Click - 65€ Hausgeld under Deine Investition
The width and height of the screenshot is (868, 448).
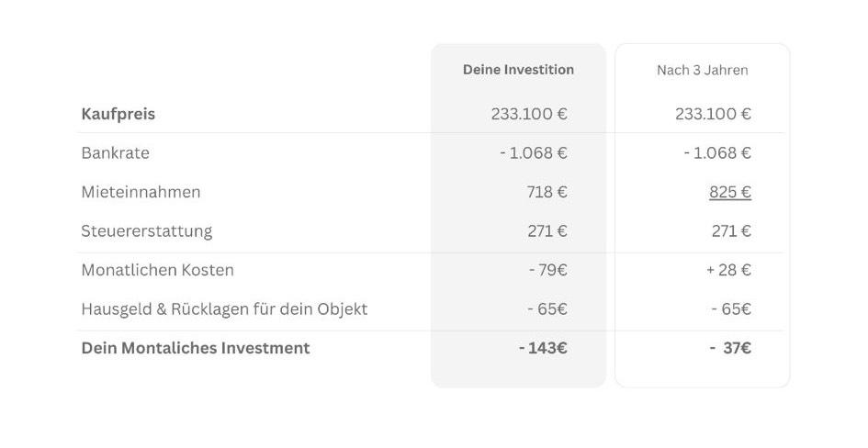point(547,309)
